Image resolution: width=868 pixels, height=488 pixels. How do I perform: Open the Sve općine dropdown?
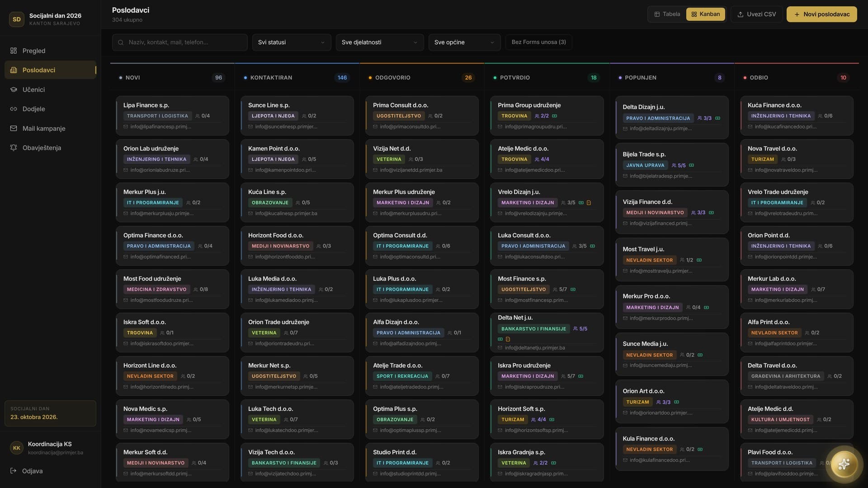[x=465, y=42]
